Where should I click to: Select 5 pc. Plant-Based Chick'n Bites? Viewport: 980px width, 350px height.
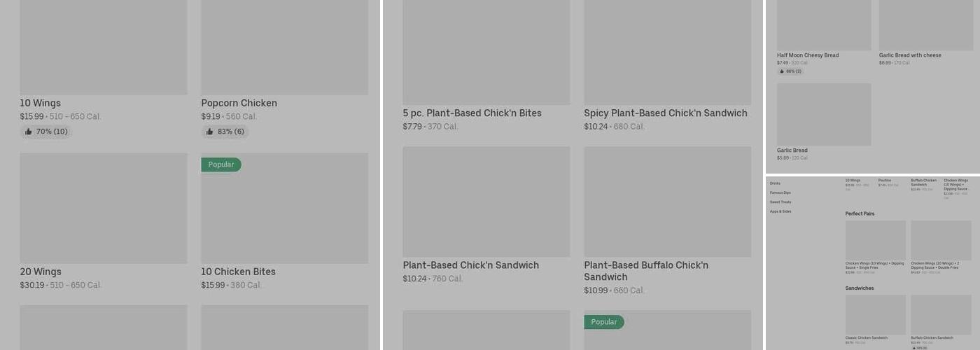pyautogui.click(x=472, y=113)
